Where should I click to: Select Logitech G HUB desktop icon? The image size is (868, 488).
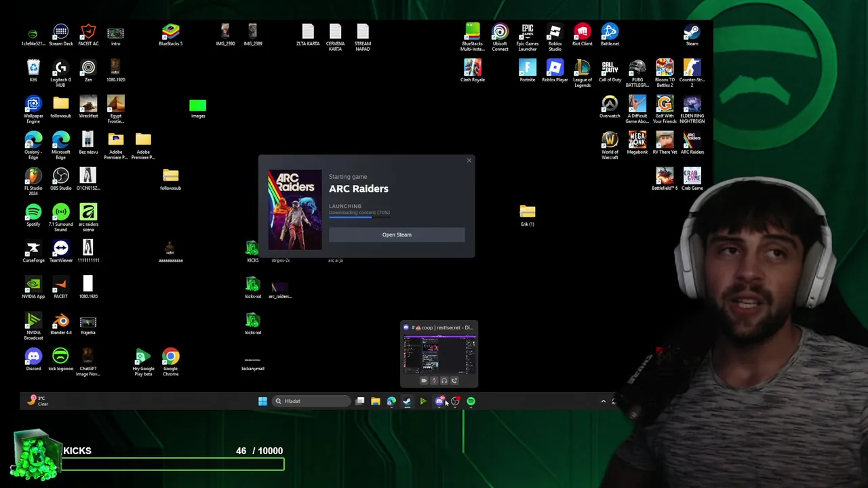(61, 74)
